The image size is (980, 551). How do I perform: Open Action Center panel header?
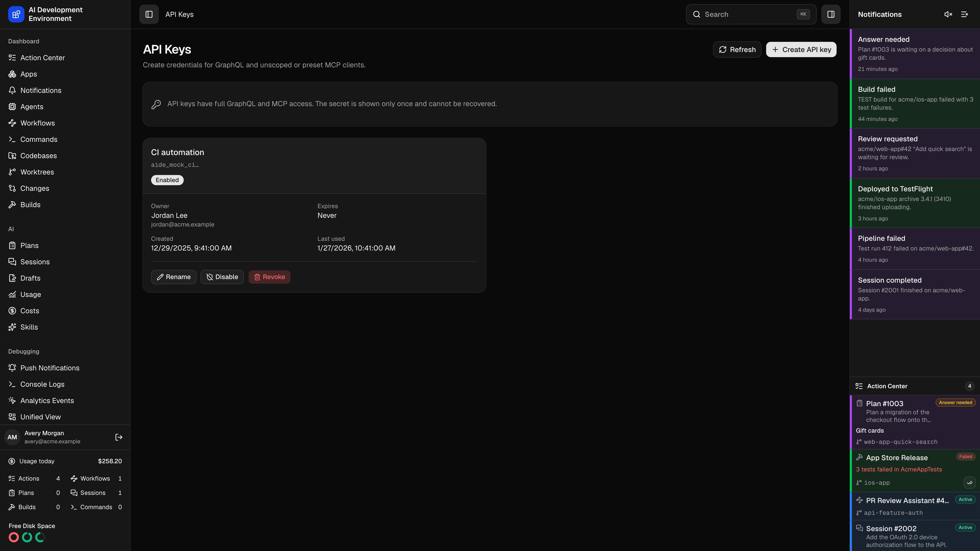[915, 386]
